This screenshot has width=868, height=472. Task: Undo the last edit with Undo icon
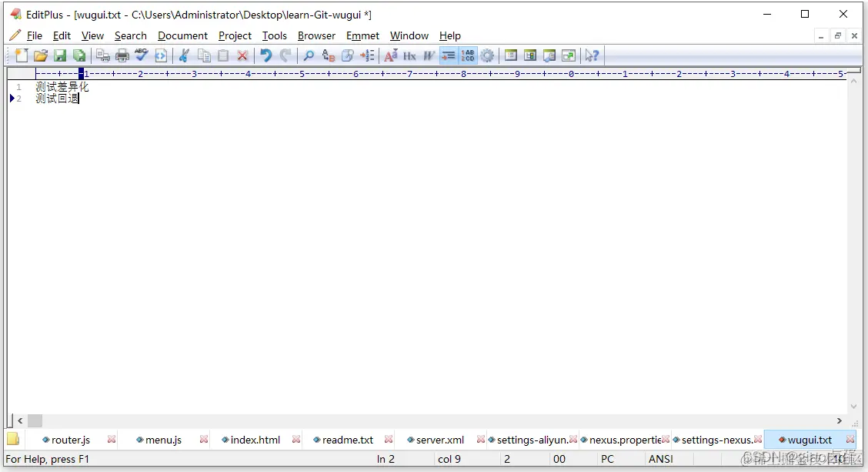tap(266, 55)
